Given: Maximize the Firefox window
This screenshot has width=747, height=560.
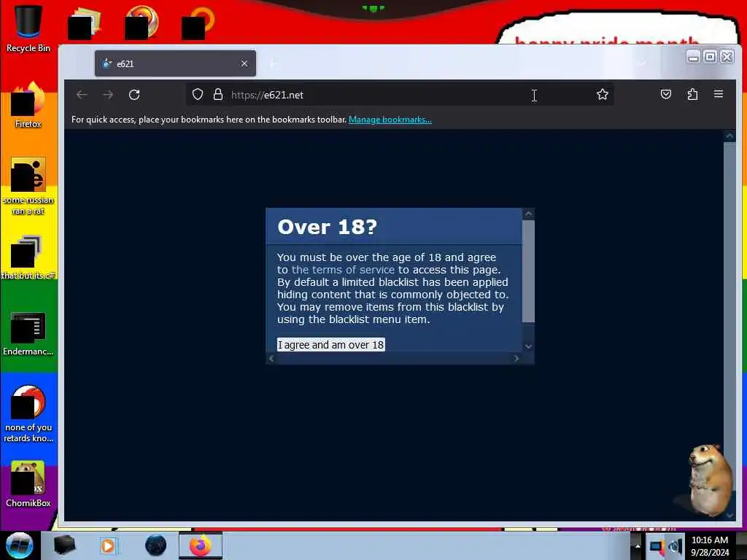Looking at the screenshot, I should (x=710, y=57).
